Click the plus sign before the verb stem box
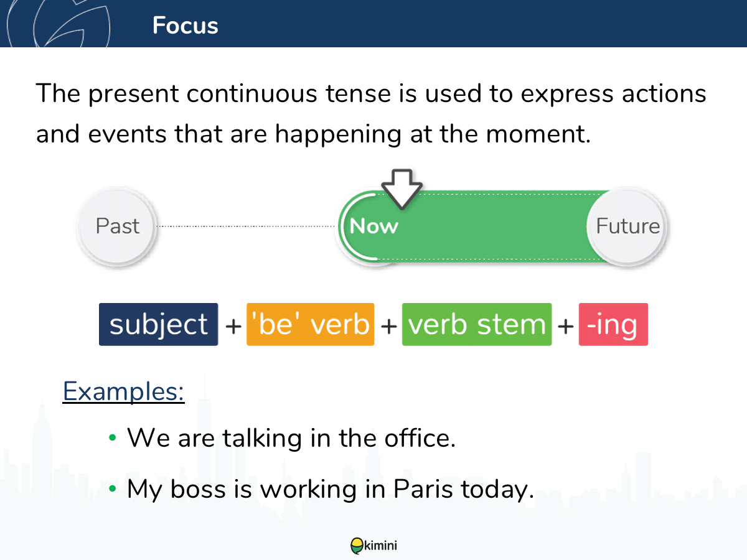Viewport: 747px width, 560px height. pos(388,325)
